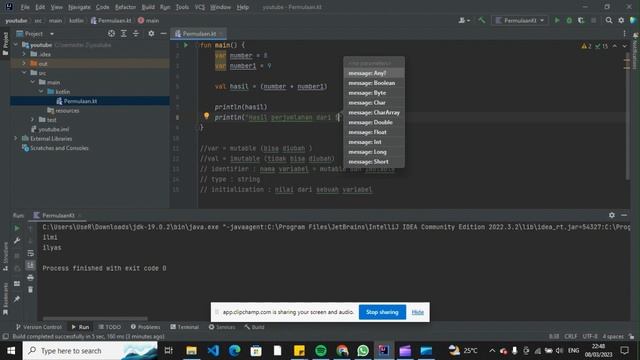Open Project panel options gear
The image size is (640, 360).
(x=151, y=33)
